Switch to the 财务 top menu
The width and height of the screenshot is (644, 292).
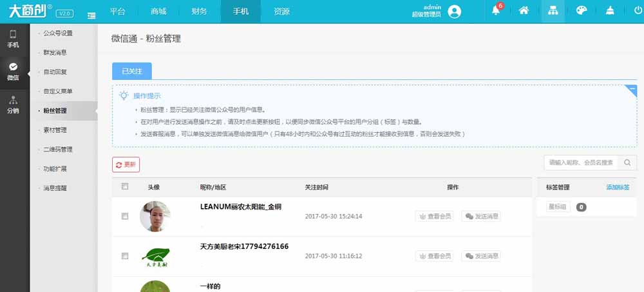(199, 12)
